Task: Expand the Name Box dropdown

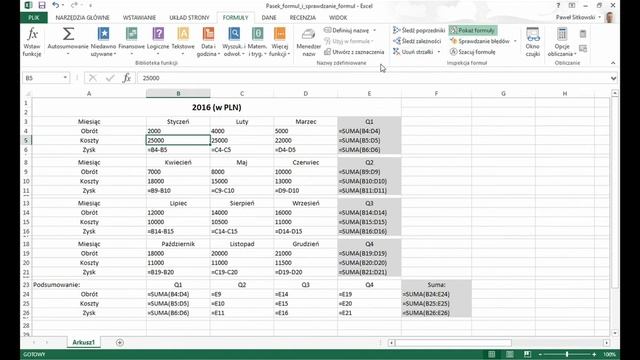Action: [65, 78]
